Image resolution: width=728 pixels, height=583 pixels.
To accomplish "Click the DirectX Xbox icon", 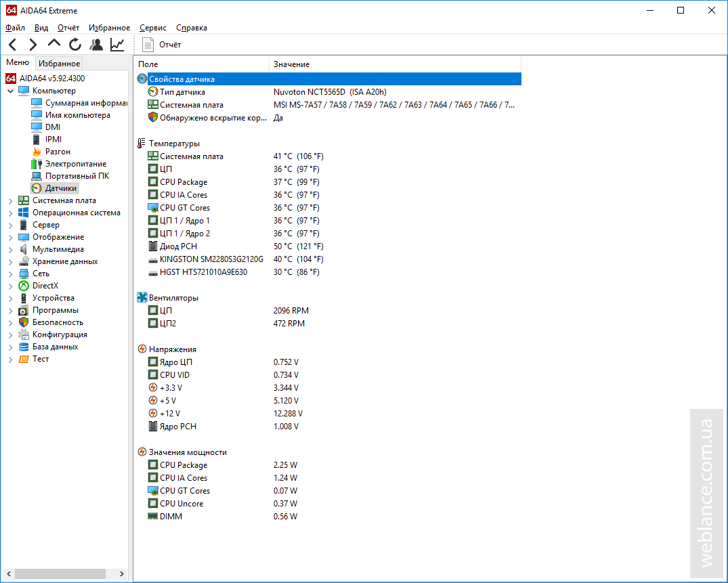I will point(24,286).
